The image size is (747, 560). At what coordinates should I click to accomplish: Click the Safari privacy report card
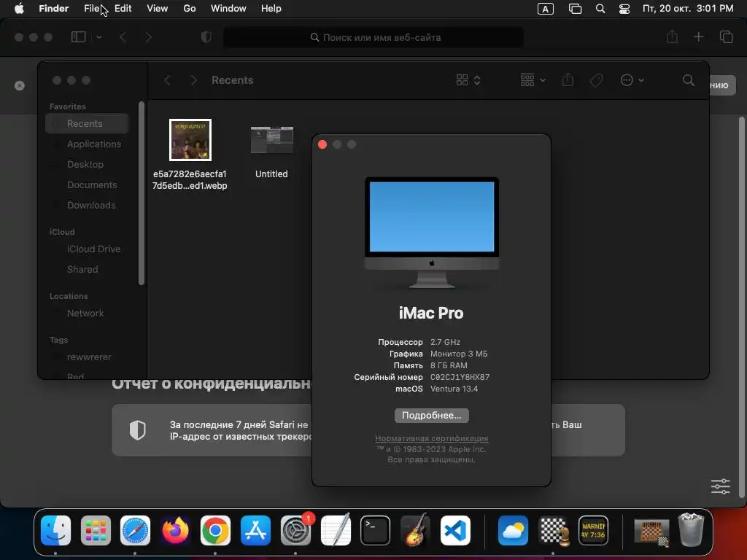point(368,430)
